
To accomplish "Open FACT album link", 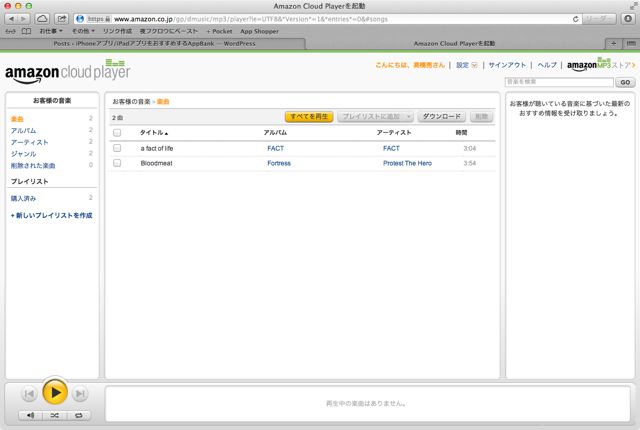I will (x=276, y=149).
